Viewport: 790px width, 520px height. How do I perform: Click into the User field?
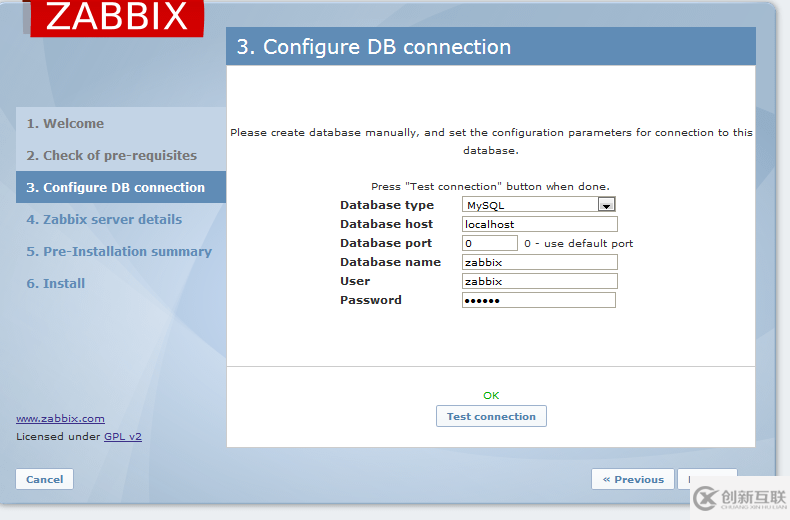[x=540, y=281]
